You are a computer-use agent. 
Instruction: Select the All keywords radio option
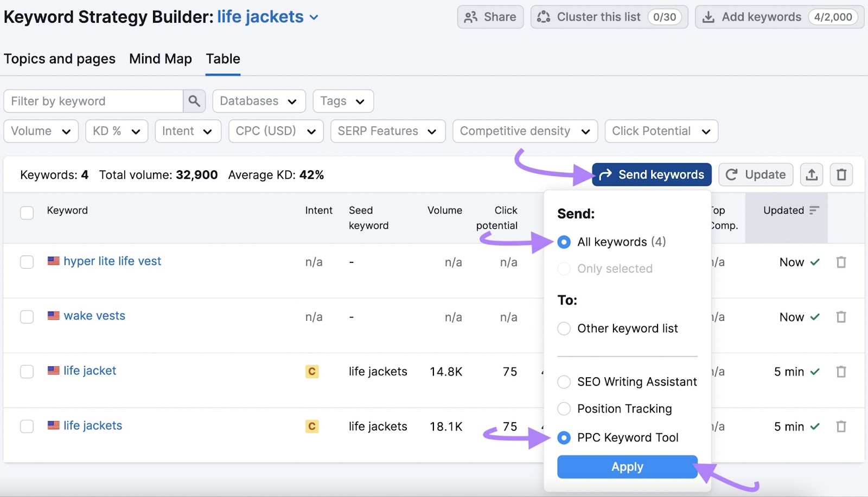564,242
